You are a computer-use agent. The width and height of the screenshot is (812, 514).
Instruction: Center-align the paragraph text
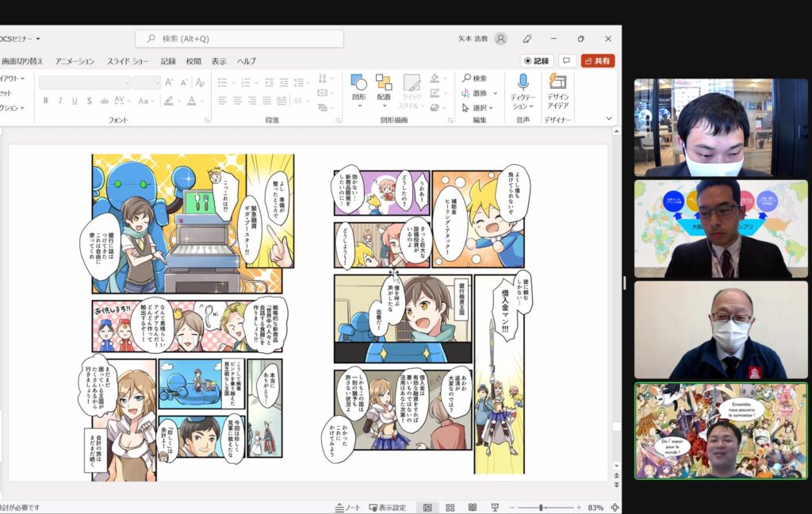pos(237,101)
